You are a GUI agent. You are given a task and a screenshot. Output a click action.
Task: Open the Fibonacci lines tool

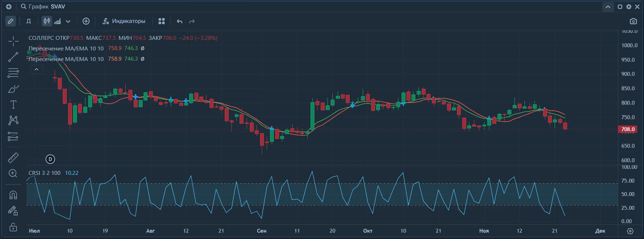click(13, 73)
